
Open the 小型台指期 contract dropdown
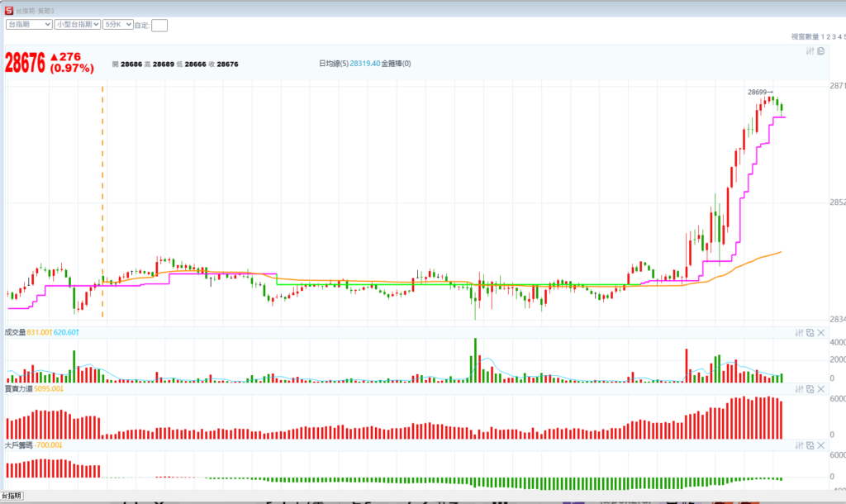tap(77, 25)
